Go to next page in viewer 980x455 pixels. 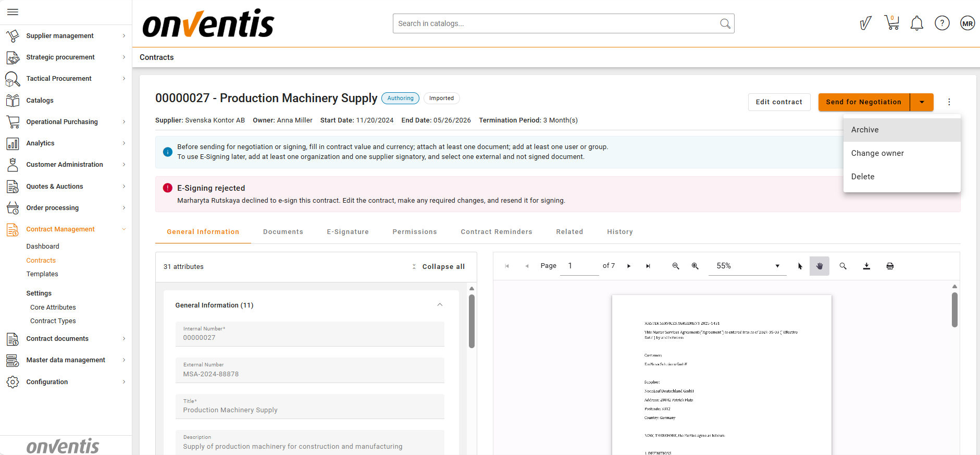pyautogui.click(x=629, y=266)
